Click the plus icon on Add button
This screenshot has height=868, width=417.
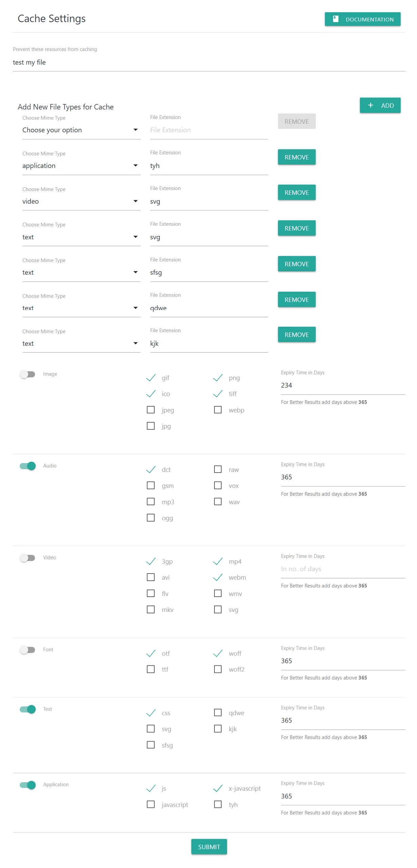click(x=370, y=105)
